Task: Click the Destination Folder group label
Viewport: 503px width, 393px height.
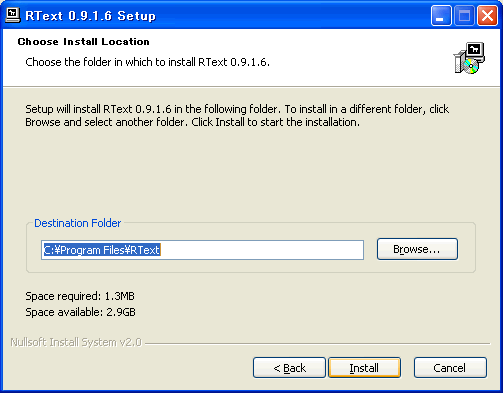Action: point(78,223)
